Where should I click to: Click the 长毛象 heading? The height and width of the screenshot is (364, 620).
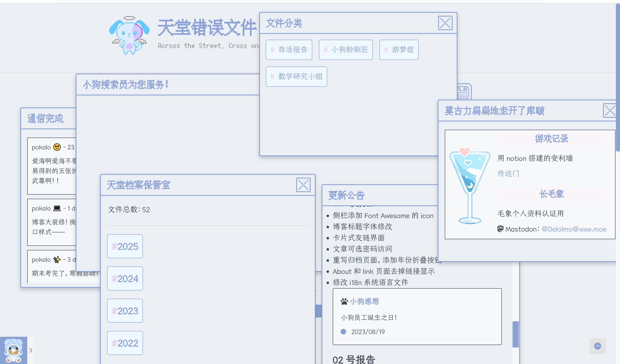[x=551, y=194]
